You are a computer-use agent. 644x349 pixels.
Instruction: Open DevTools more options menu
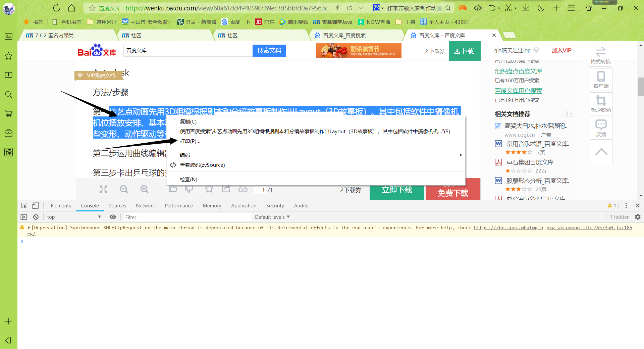[626, 206]
